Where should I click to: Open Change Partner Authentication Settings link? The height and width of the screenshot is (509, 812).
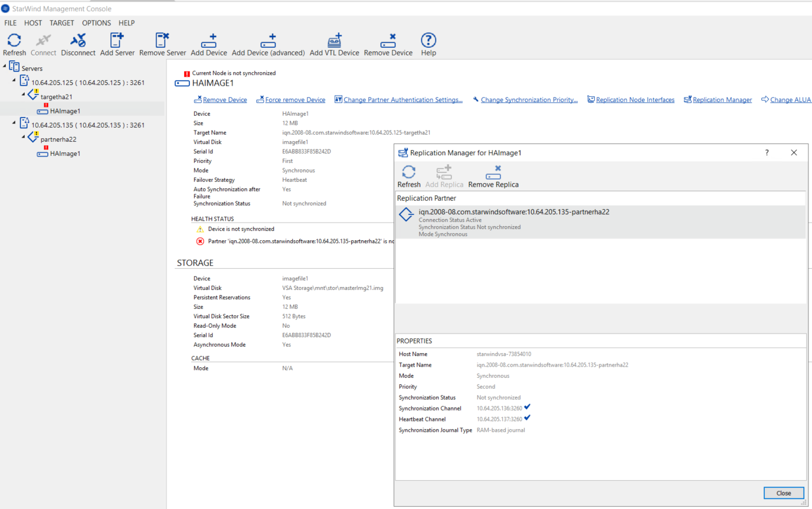click(x=403, y=100)
